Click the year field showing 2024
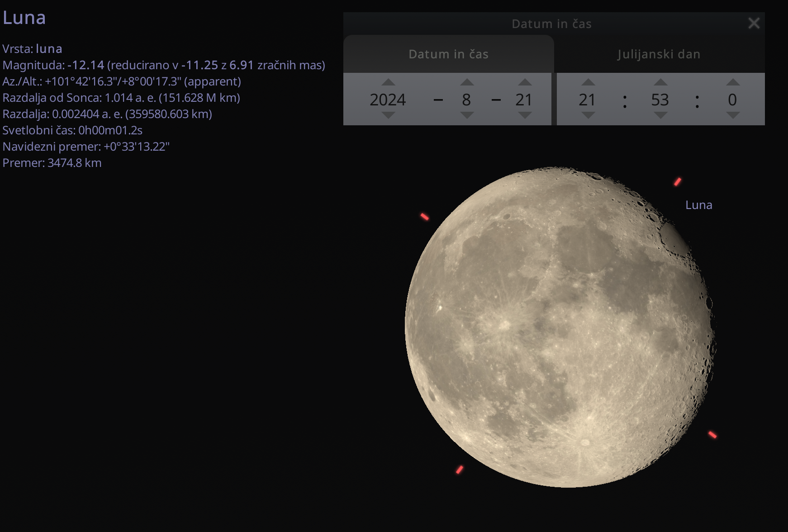 coord(388,100)
